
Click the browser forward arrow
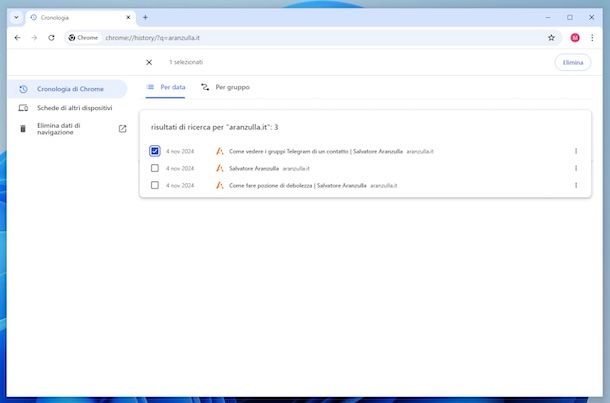(34, 38)
